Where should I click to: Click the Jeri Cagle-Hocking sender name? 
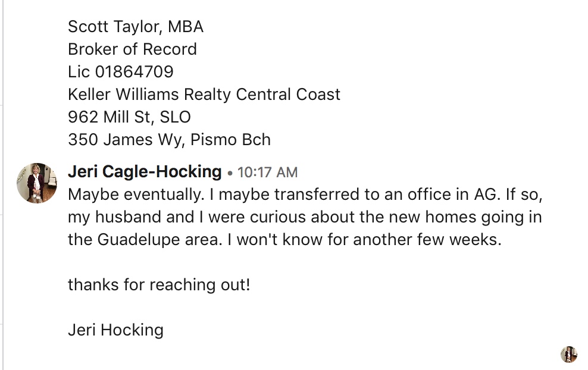click(x=145, y=172)
